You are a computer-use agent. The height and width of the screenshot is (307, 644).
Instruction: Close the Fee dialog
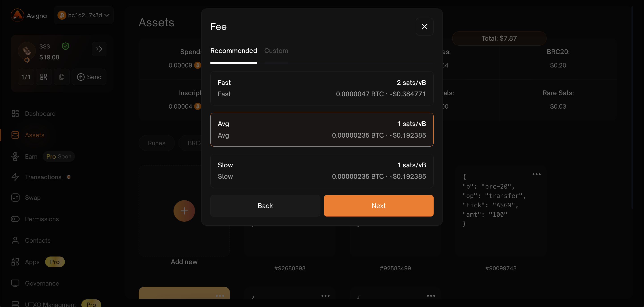pyautogui.click(x=424, y=27)
